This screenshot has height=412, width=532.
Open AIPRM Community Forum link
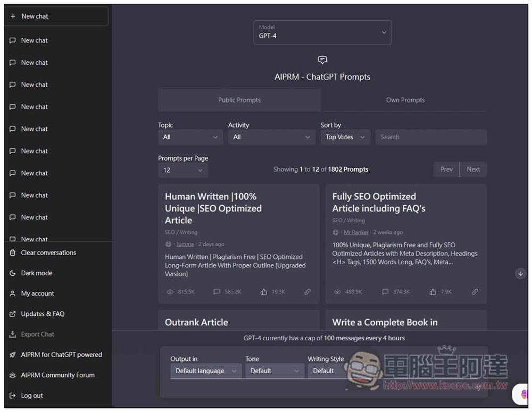click(x=58, y=375)
